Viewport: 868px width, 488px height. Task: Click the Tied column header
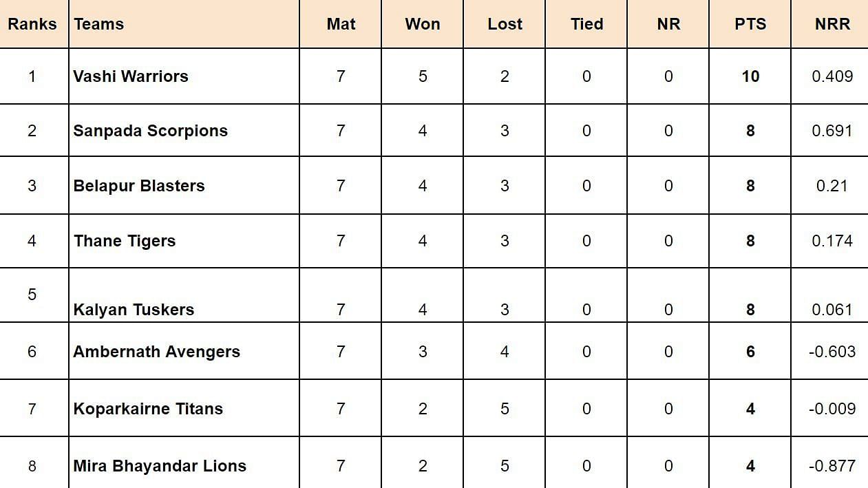click(x=586, y=24)
